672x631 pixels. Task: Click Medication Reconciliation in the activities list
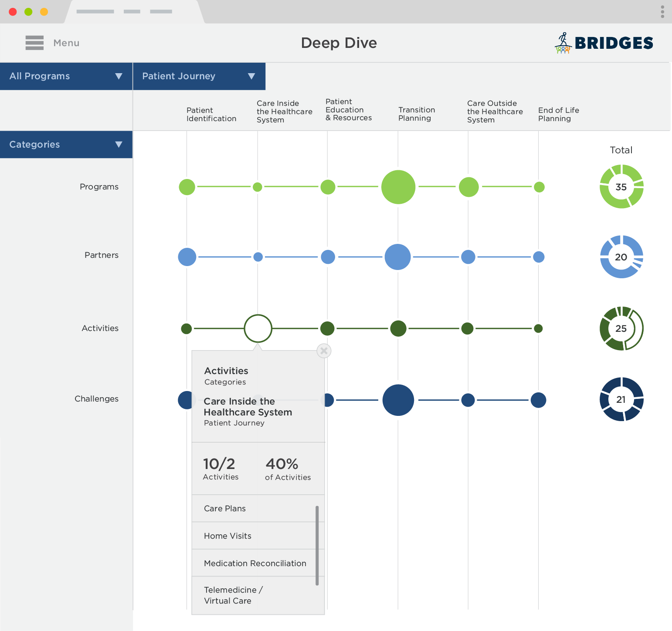pyautogui.click(x=255, y=563)
